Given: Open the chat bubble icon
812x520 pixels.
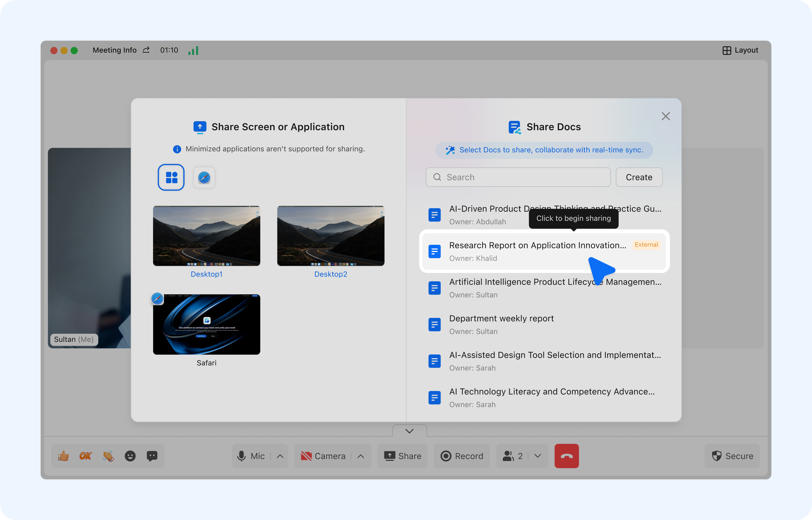Looking at the screenshot, I should tap(152, 456).
